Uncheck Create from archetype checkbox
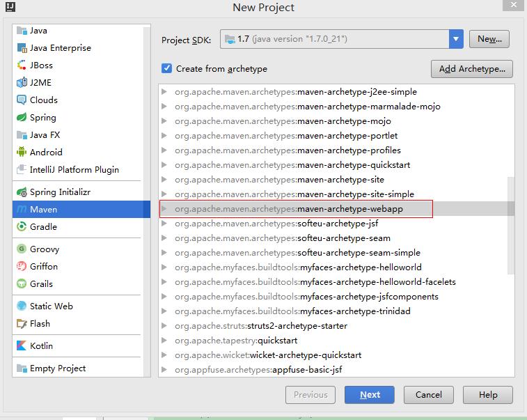Image resolution: width=527 pixels, height=420 pixels. click(166, 68)
